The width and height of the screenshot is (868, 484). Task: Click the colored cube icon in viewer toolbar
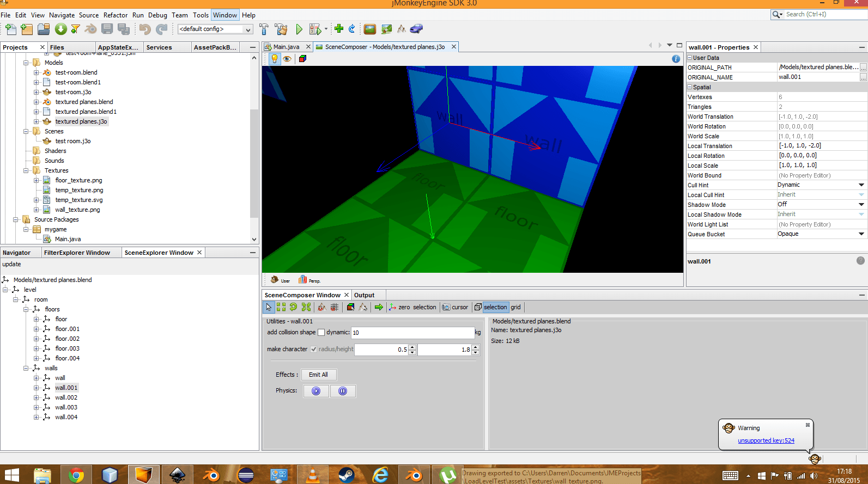click(x=302, y=59)
